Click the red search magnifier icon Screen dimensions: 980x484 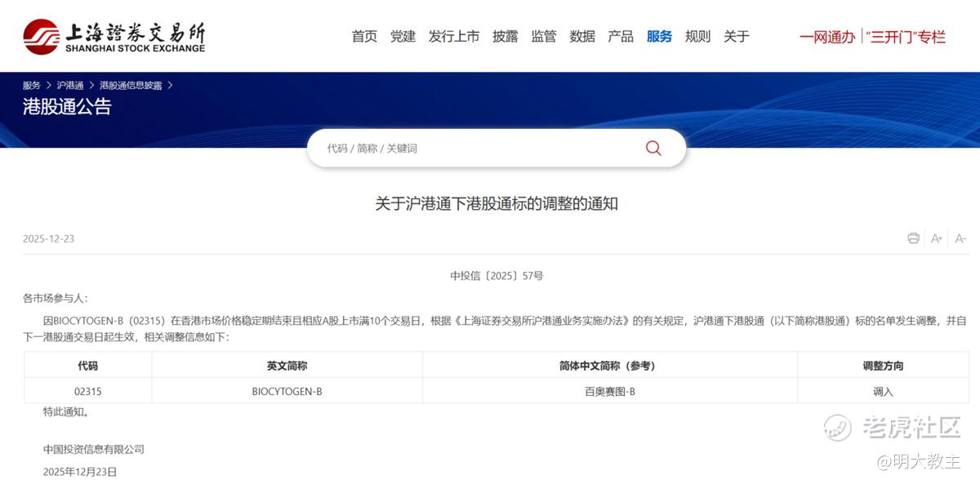point(653,148)
